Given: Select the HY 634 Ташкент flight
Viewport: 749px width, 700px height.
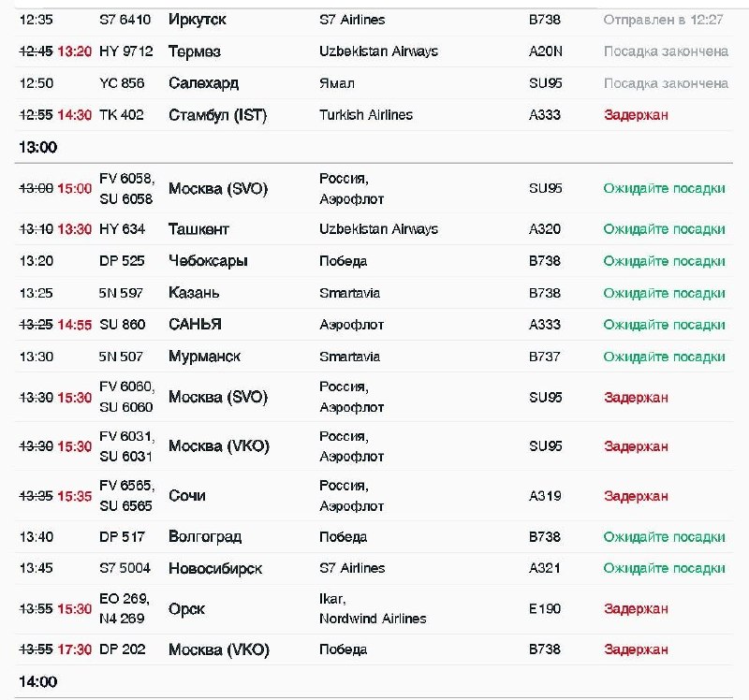Looking at the screenshot, I should click(x=374, y=229).
